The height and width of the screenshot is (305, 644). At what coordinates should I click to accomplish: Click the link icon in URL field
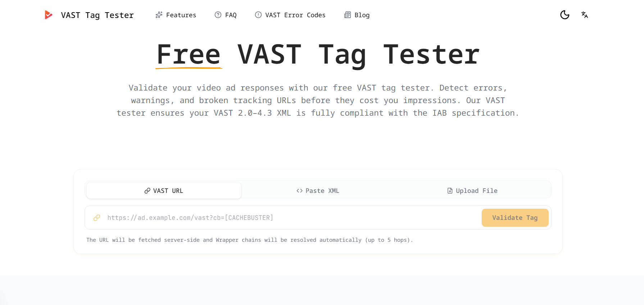coord(97,218)
